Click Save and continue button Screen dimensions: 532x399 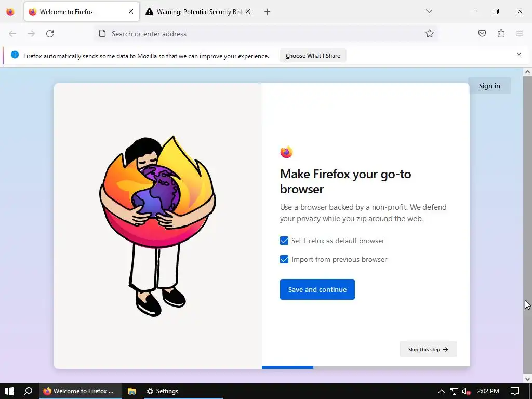(x=317, y=289)
